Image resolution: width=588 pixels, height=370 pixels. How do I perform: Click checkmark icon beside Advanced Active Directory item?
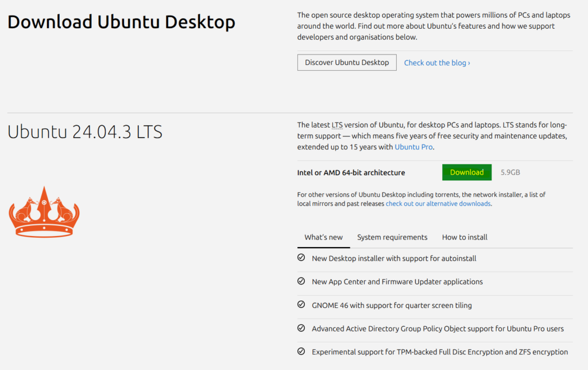point(301,328)
